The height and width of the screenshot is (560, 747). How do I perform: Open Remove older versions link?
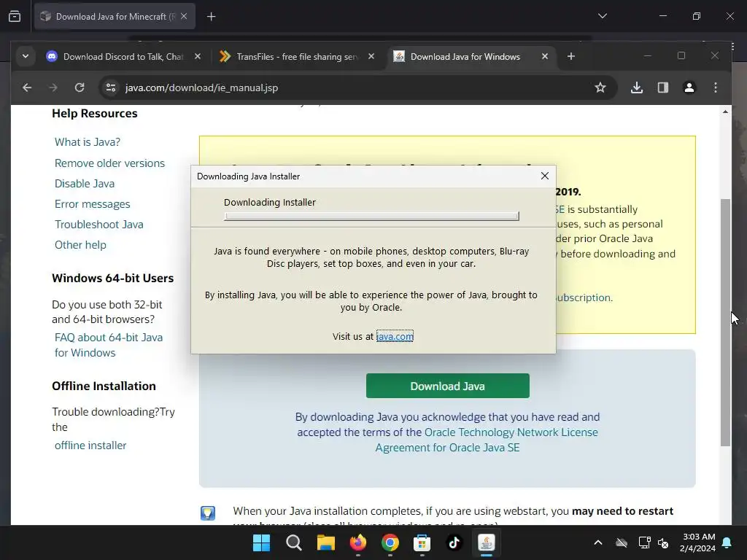pyautogui.click(x=109, y=163)
